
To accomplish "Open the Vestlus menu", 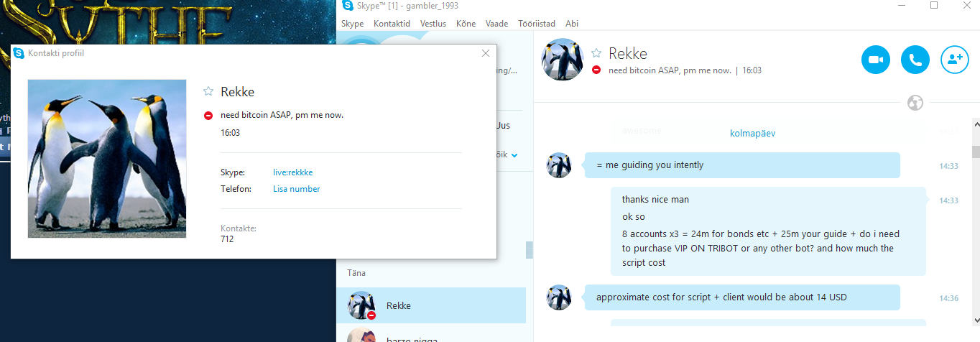I will coord(433,24).
